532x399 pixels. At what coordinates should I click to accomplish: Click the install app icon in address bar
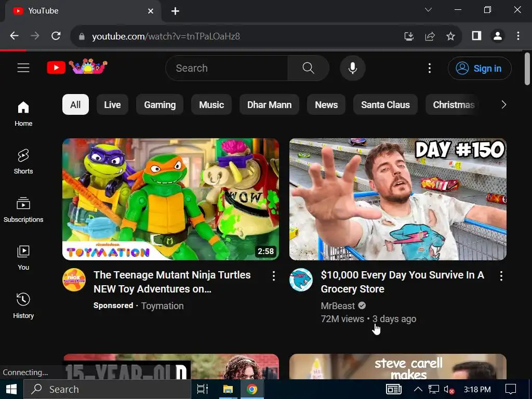[x=409, y=36]
